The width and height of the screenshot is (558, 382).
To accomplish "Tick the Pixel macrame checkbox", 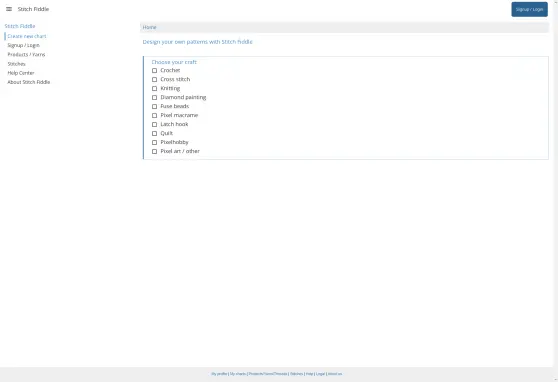I will click(154, 115).
